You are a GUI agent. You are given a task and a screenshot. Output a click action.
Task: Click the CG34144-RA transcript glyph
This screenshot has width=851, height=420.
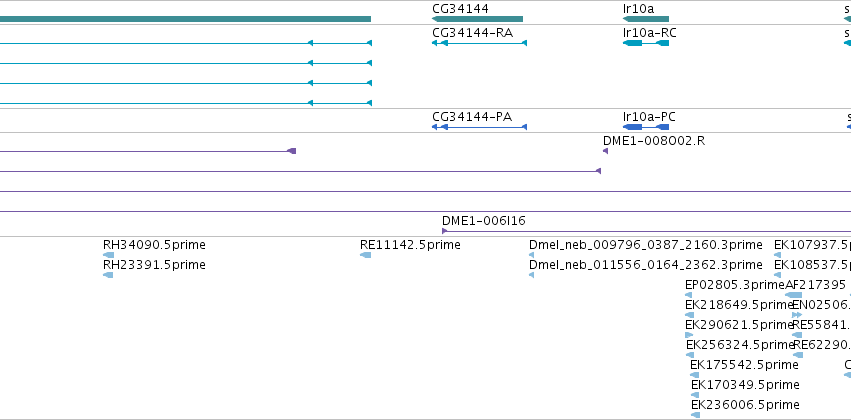(479, 43)
